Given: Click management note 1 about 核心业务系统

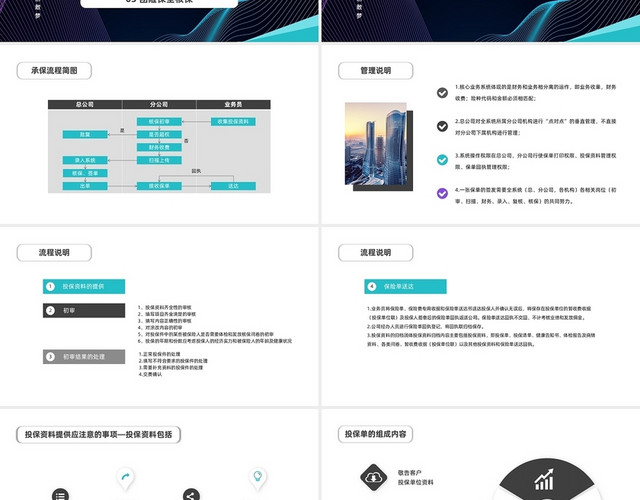Looking at the screenshot, I should coord(536,93).
